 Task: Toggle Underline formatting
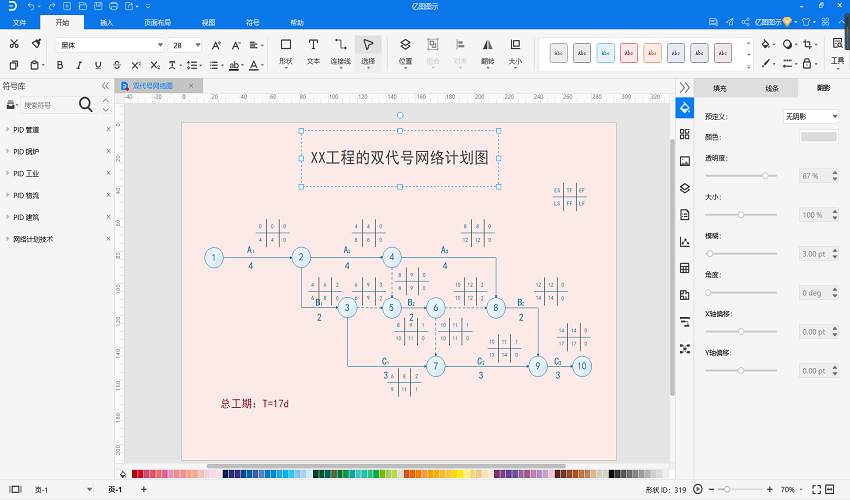pyautogui.click(x=98, y=65)
